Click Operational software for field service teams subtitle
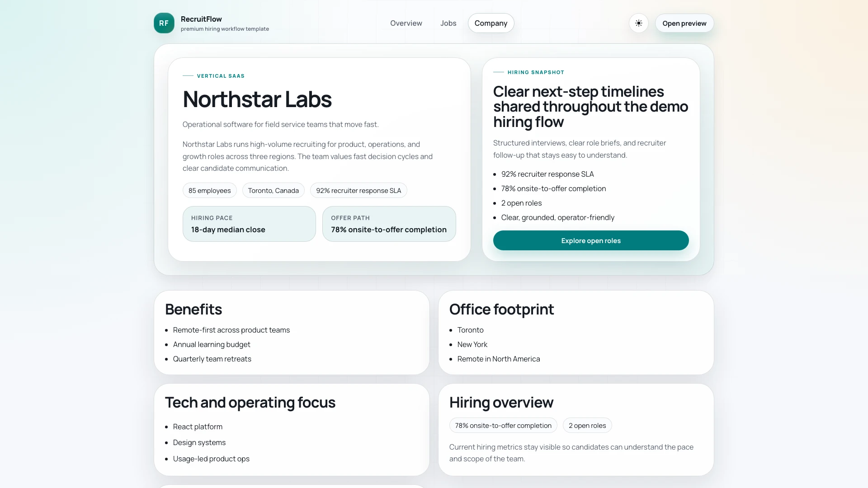Viewport: 868px width, 488px height. [280, 124]
